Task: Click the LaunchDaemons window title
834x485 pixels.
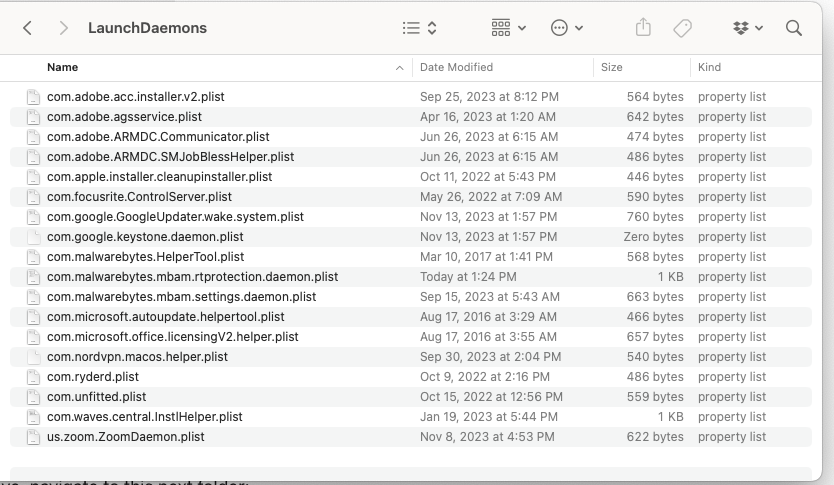Action: tap(147, 28)
